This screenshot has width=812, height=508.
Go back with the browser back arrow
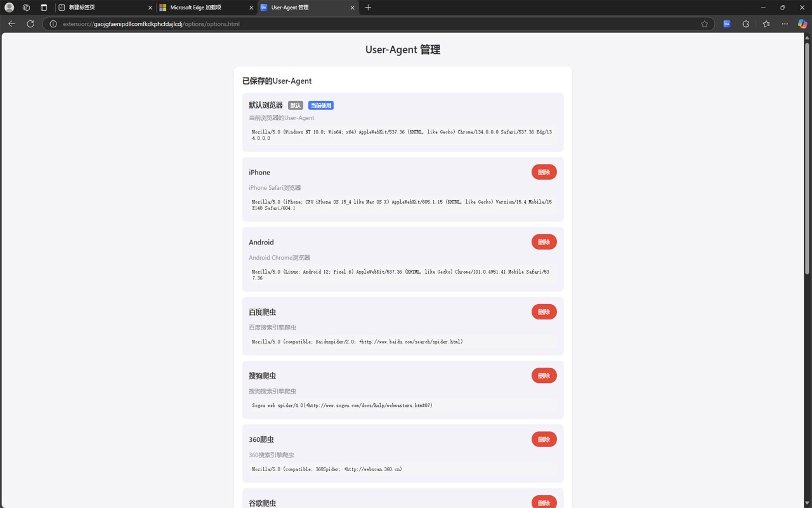point(11,24)
